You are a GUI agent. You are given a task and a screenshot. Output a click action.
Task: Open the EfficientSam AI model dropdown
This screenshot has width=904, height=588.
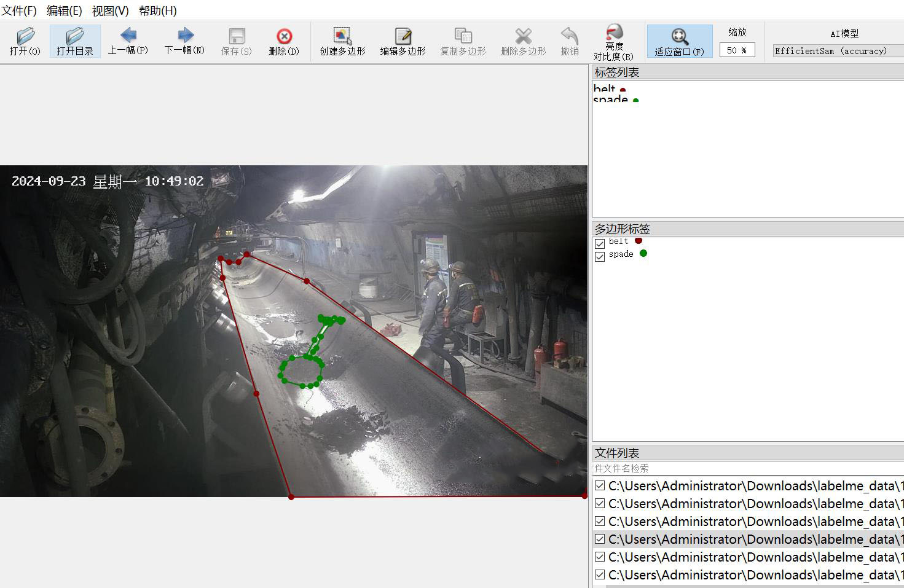(x=838, y=51)
